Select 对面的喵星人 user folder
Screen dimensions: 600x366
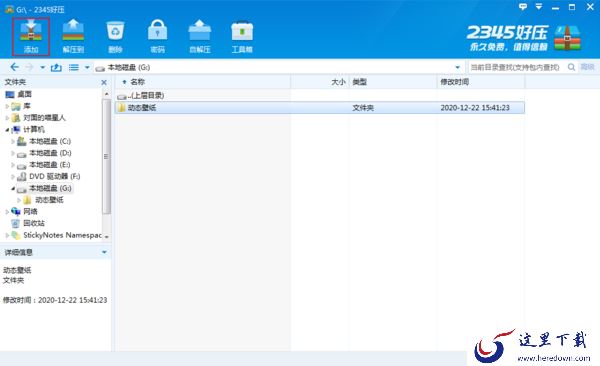click(44, 118)
